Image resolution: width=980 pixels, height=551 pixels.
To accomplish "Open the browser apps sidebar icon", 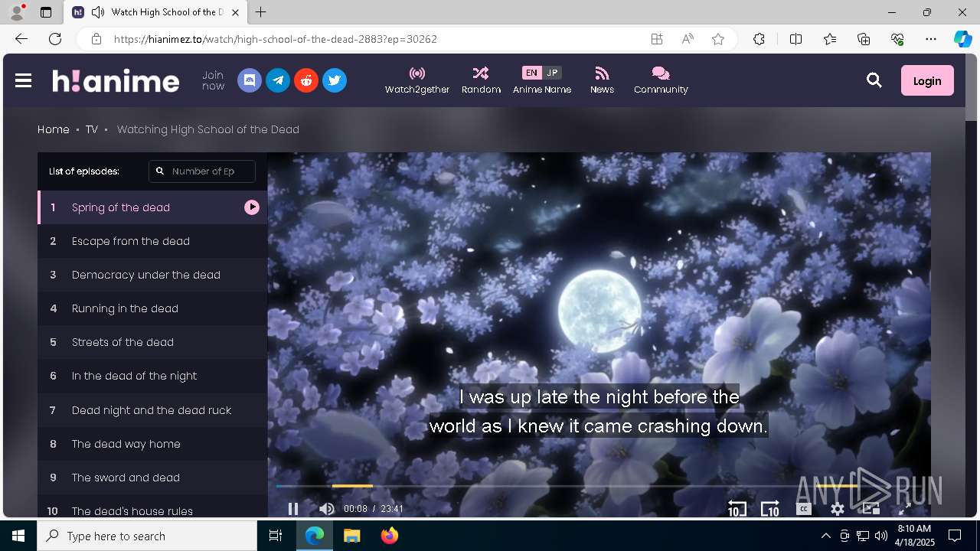I will 657,39.
